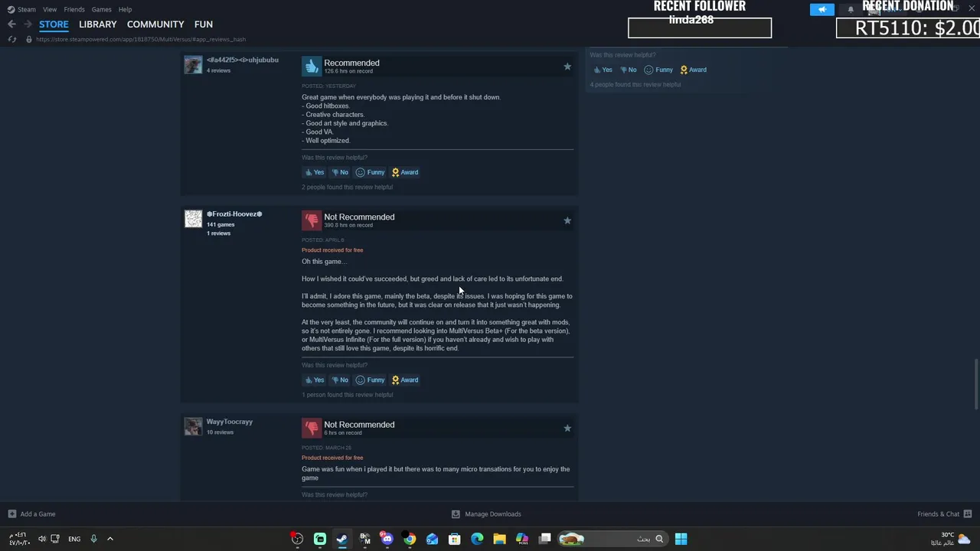
Task: Open Frozti-Hoovez's profile name link
Action: 234,214
